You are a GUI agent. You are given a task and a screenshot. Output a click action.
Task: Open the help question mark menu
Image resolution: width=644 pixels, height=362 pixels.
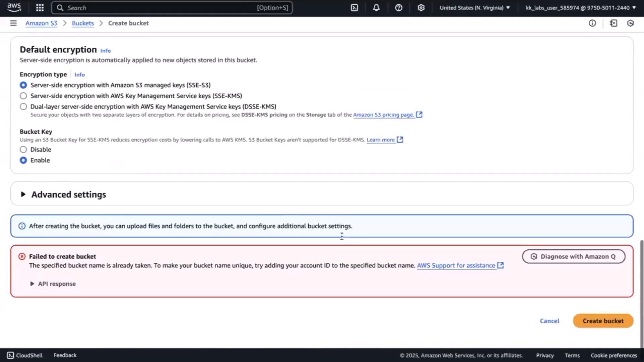pos(398,8)
